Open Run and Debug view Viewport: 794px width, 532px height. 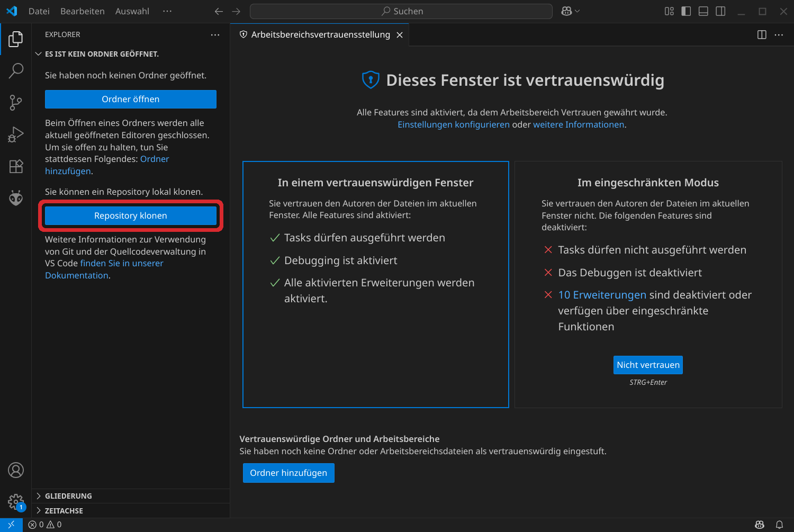[16, 134]
